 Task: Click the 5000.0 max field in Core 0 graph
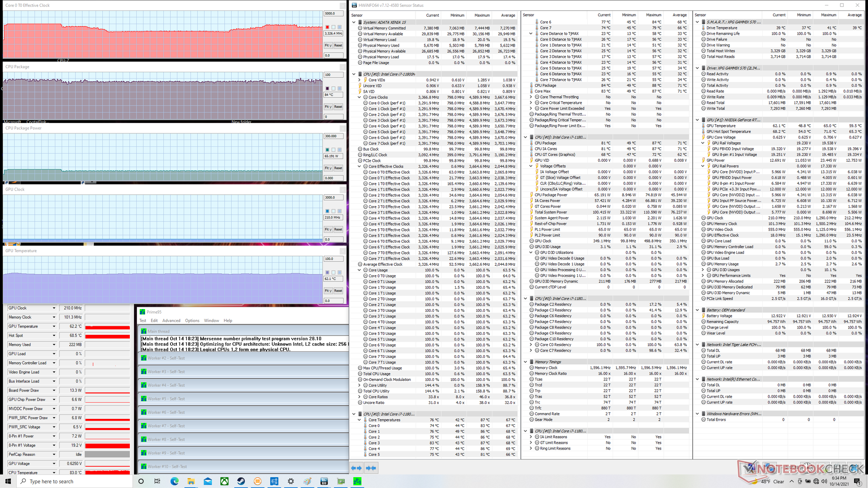pyautogui.click(x=334, y=14)
